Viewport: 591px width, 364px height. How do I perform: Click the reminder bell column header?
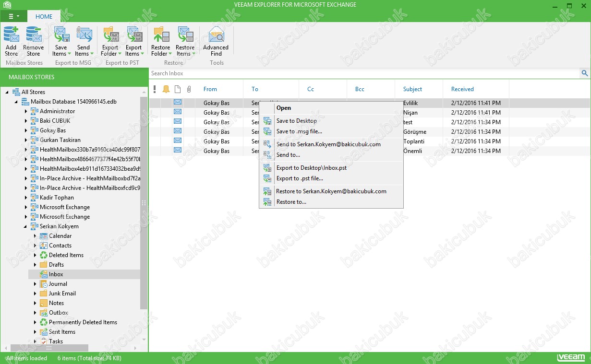click(166, 89)
